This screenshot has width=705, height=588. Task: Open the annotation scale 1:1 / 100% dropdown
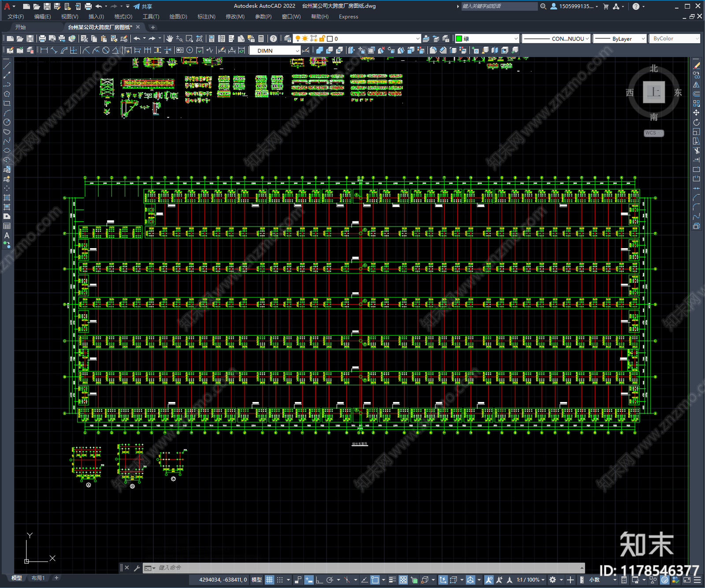(x=531, y=580)
